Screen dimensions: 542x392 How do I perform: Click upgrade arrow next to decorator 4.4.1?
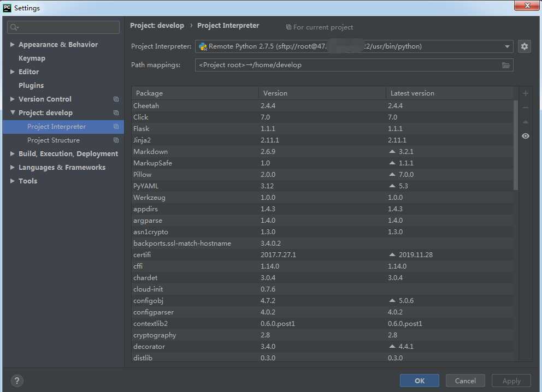click(x=392, y=346)
